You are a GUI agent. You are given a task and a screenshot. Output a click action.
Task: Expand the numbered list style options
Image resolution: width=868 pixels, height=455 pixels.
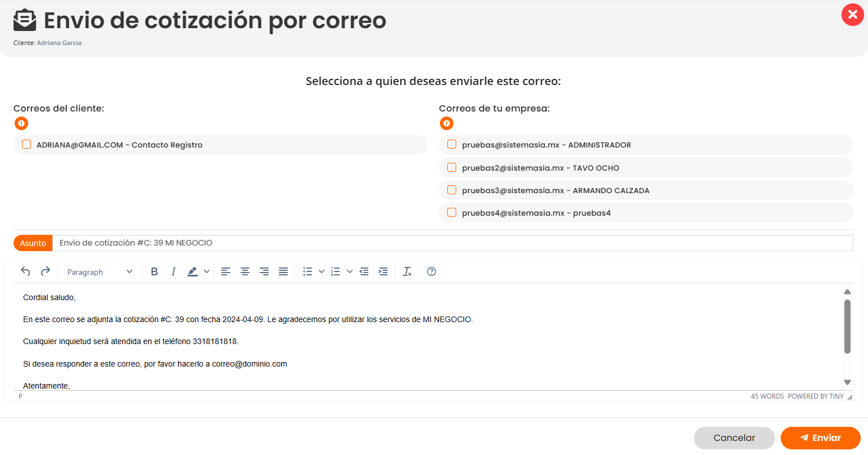349,271
